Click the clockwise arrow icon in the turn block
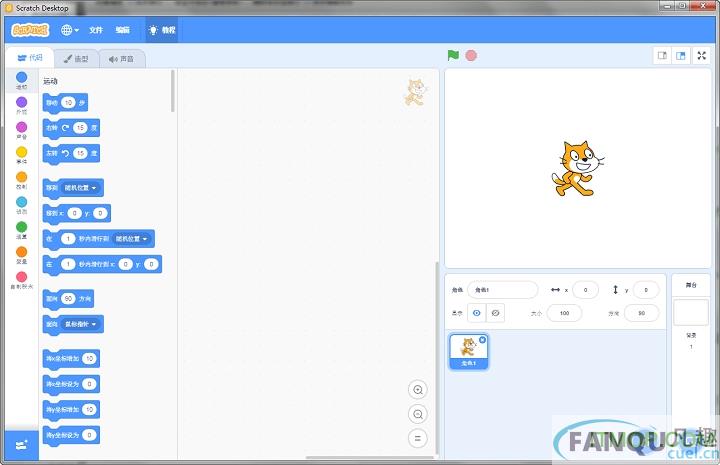The height and width of the screenshot is (465, 720). click(x=65, y=128)
